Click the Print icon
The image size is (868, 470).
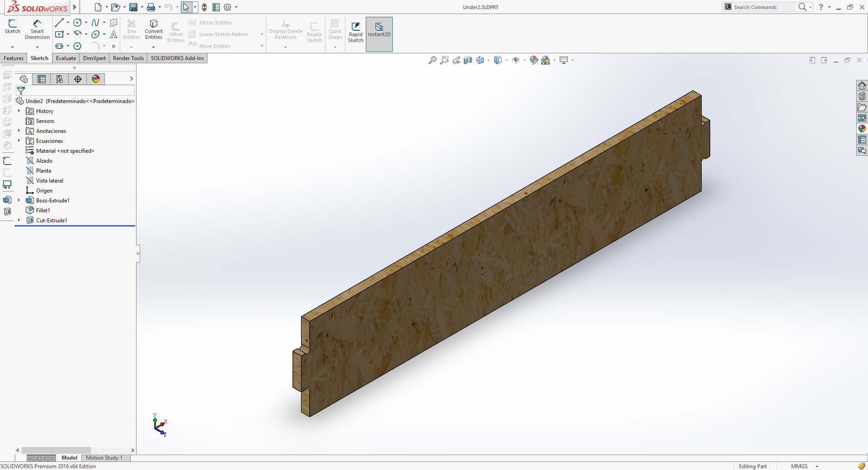click(151, 7)
